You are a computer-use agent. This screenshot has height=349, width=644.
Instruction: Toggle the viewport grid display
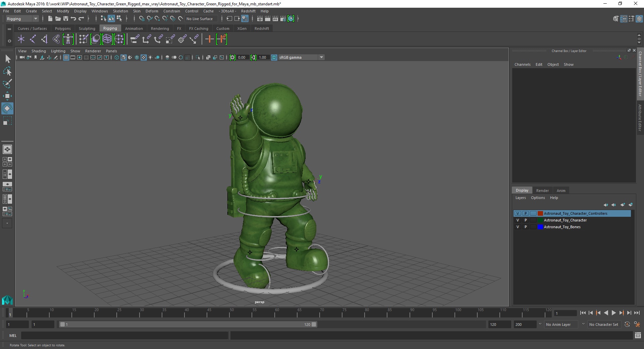click(x=66, y=57)
